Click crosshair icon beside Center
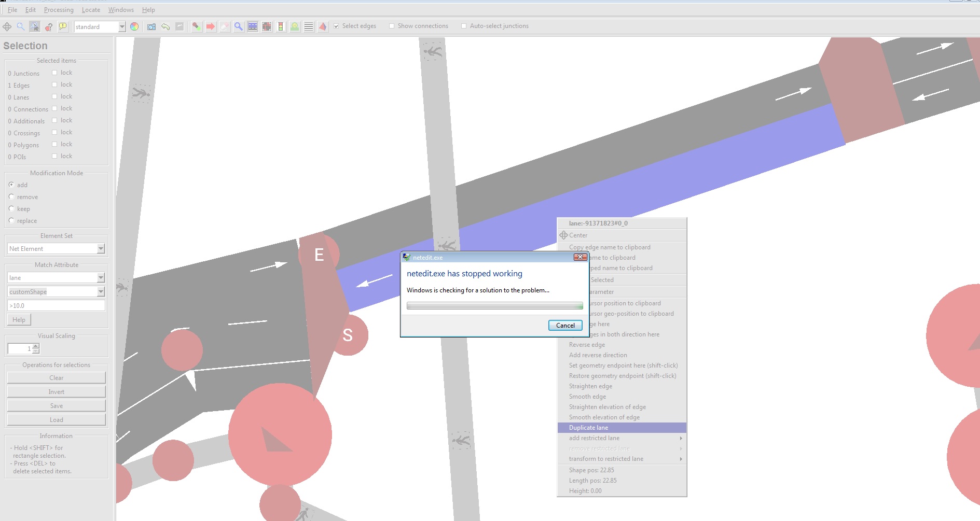Screen dimensions: 980x521 [x=563, y=235]
